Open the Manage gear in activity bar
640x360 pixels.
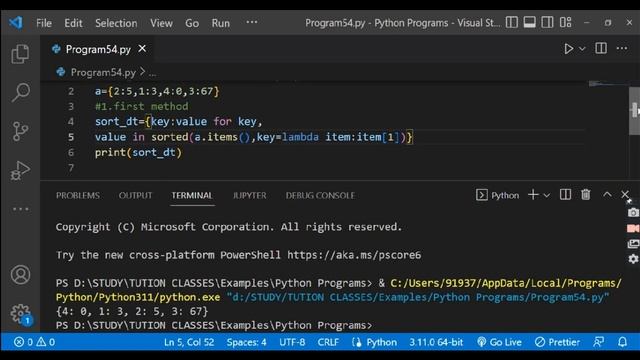coord(20,313)
